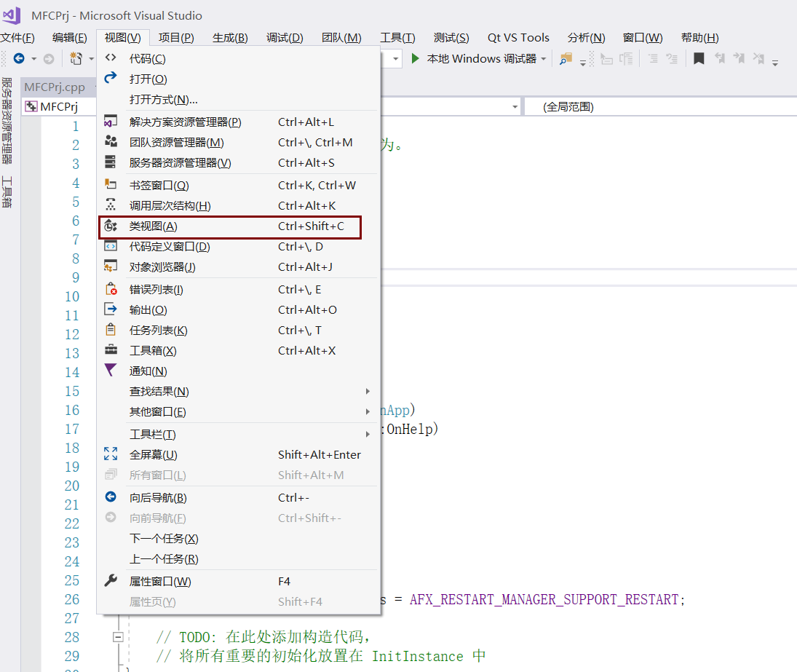Open the Analyze menu

tap(586, 38)
